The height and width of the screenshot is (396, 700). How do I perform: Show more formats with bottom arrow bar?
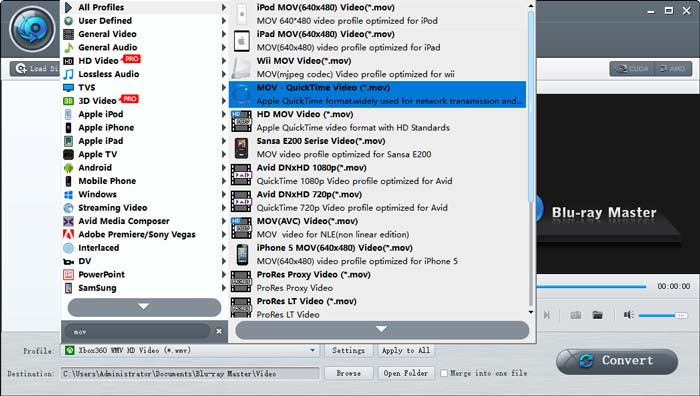(x=382, y=329)
